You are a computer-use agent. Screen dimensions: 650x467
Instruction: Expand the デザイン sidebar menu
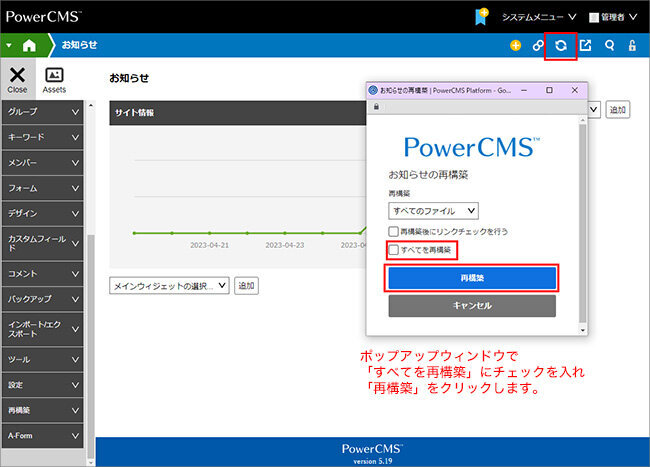tap(42, 213)
